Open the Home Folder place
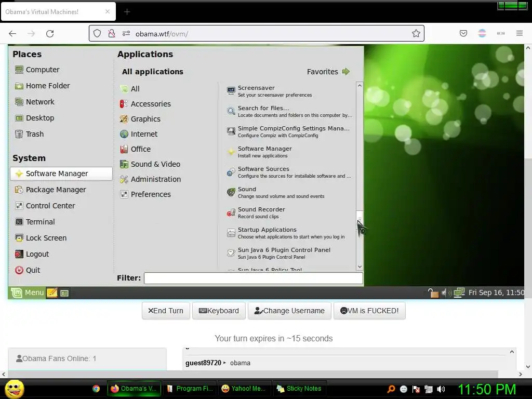This screenshot has width=532, height=399. (43, 86)
